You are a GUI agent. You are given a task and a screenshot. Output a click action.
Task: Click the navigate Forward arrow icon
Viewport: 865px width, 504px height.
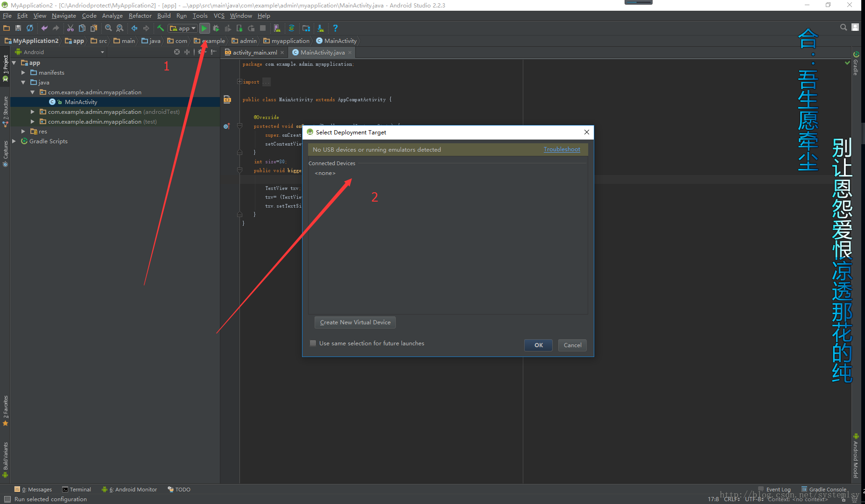pyautogui.click(x=146, y=28)
